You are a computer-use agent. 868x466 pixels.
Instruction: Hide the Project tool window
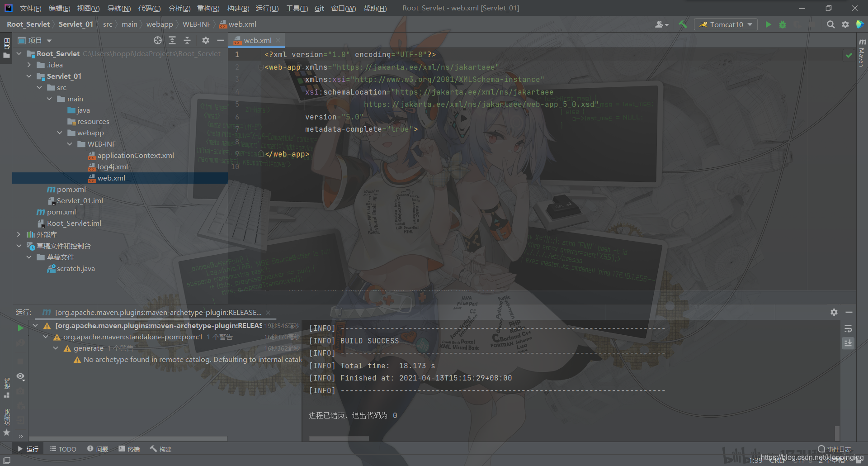tap(221, 40)
